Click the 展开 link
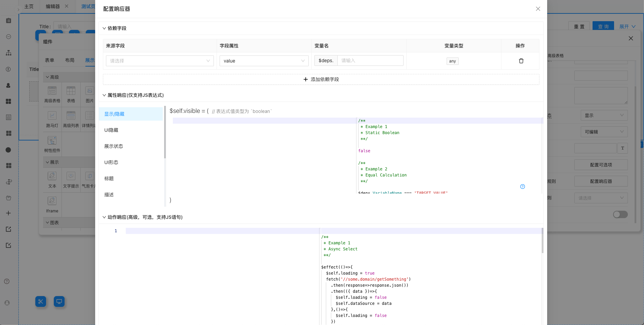The image size is (644, 325). (x=627, y=27)
